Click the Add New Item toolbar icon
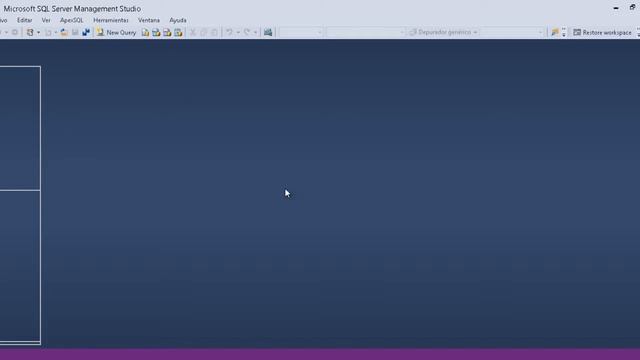The width and height of the screenshot is (640, 360). [48, 32]
